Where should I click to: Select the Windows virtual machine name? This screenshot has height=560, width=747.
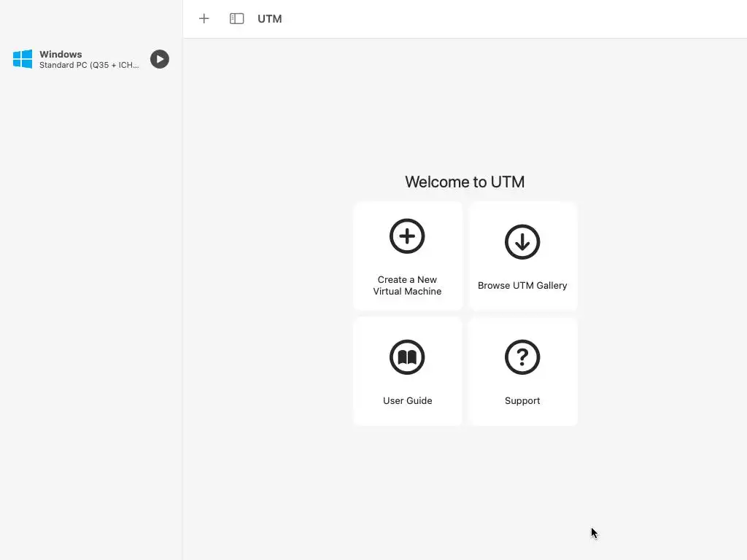tap(61, 54)
